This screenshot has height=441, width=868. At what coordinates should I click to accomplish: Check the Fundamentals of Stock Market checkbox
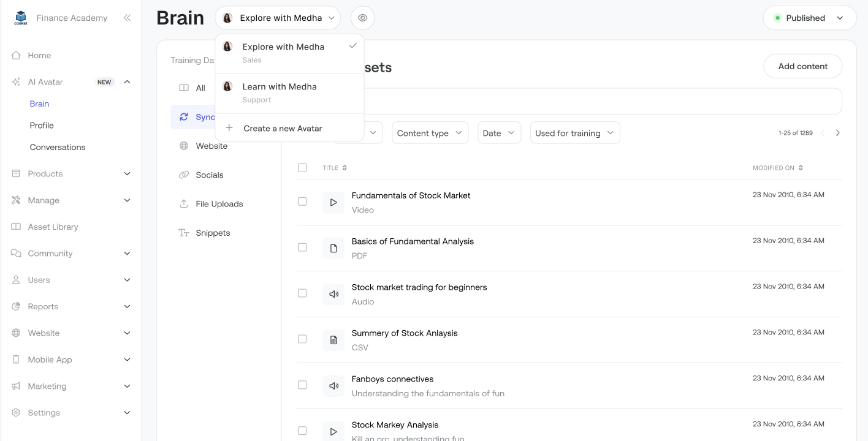(302, 202)
